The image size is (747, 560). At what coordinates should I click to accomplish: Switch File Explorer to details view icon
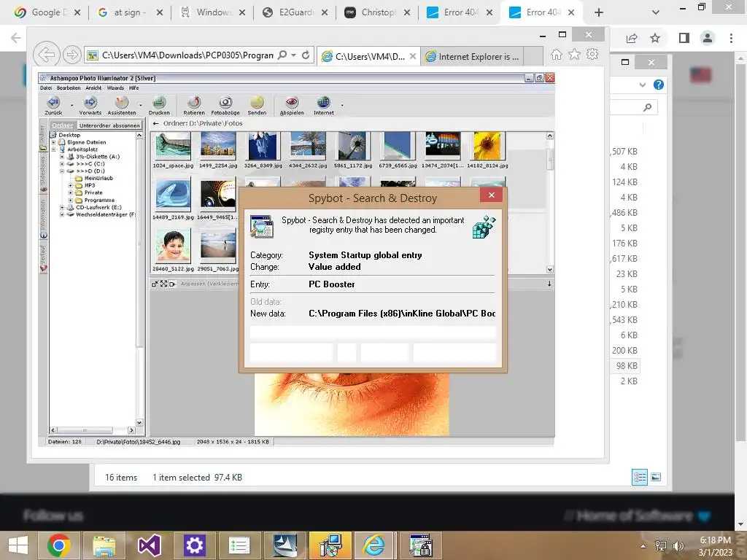(x=639, y=477)
